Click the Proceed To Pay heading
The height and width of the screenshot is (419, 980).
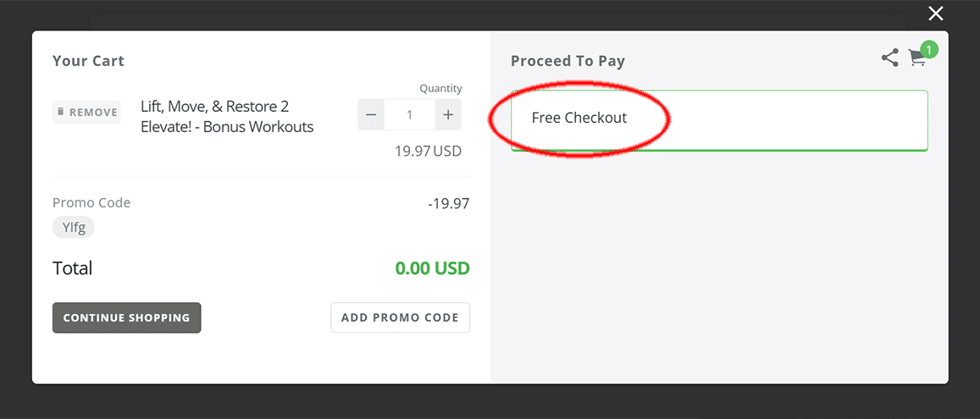click(x=568, y=61)
